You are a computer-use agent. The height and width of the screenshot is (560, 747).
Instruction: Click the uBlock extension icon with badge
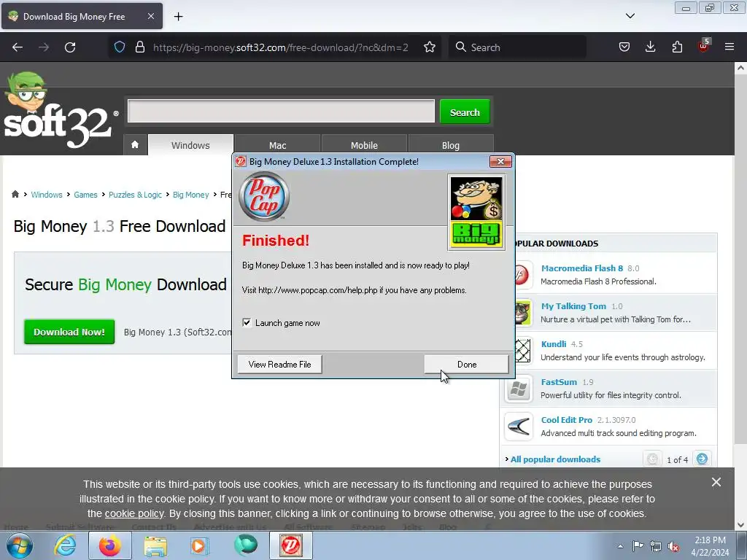[x=704, y=46]
